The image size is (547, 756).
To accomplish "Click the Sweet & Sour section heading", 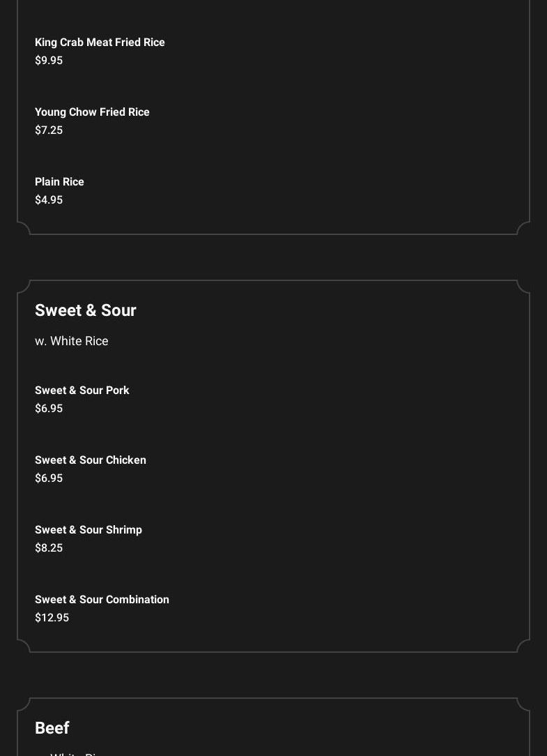I will pos(86,310).
